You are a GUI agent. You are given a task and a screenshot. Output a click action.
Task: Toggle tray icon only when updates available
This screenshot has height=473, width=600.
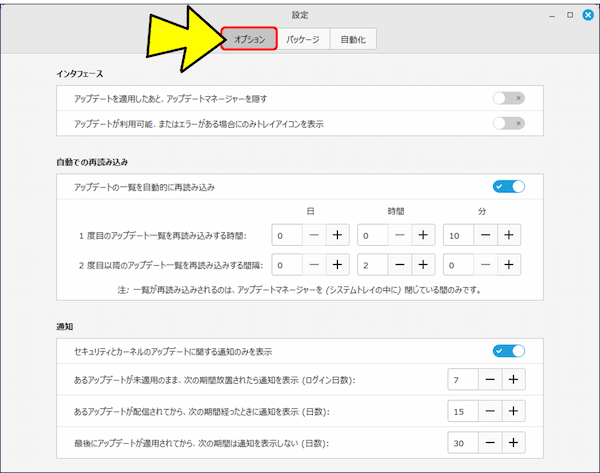tap(508, 123)
